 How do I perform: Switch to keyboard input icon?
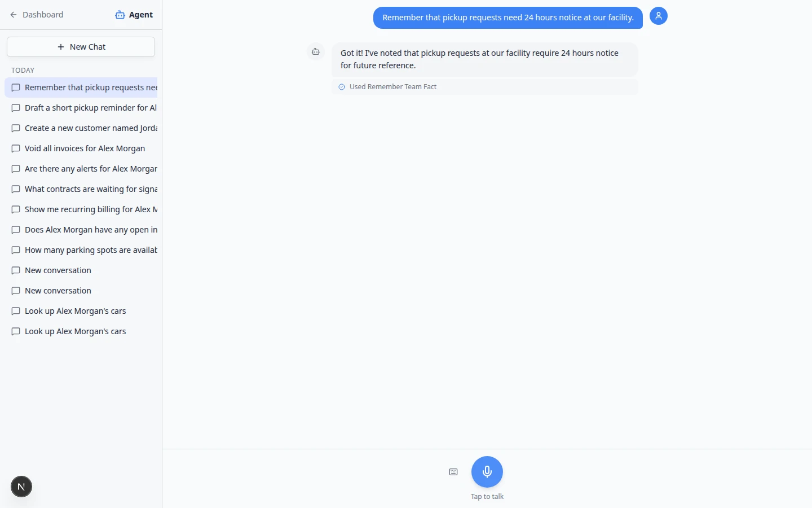tap(453, 472)
